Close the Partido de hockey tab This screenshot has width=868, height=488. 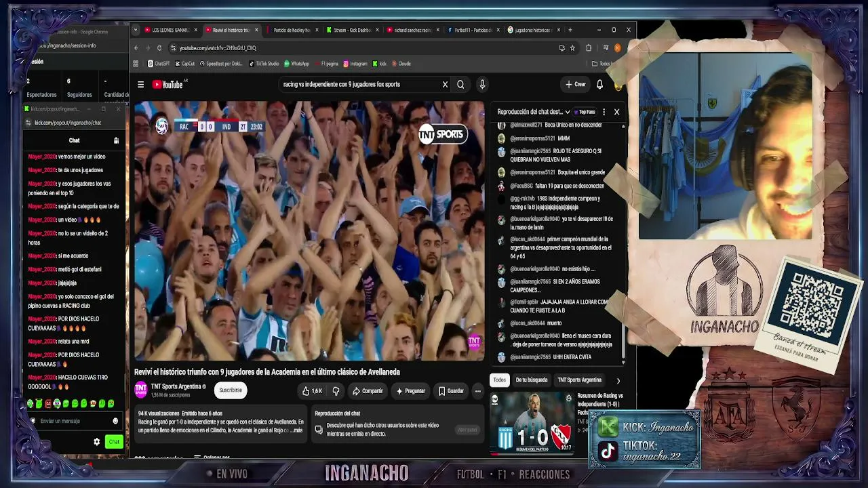coord(317,30)
